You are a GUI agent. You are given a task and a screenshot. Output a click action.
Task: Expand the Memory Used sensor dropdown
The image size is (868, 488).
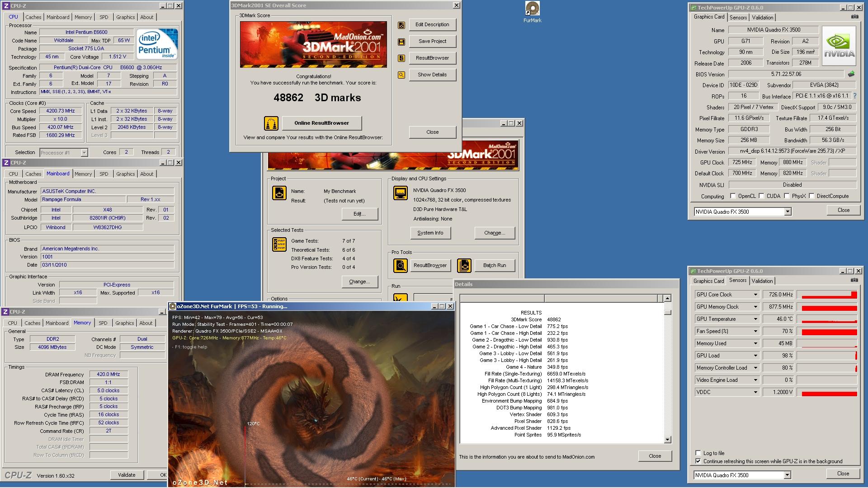755,343
